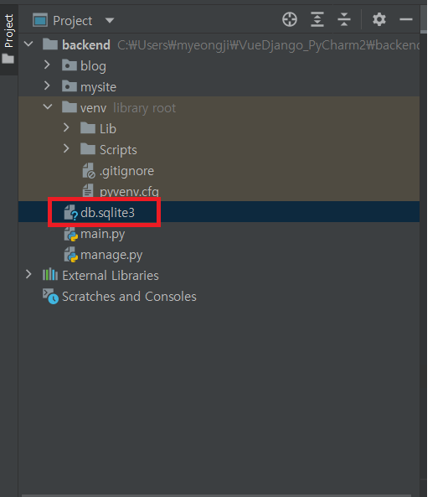
Task: Click the vertical scrollbar thumb
Action: point(424,19)
